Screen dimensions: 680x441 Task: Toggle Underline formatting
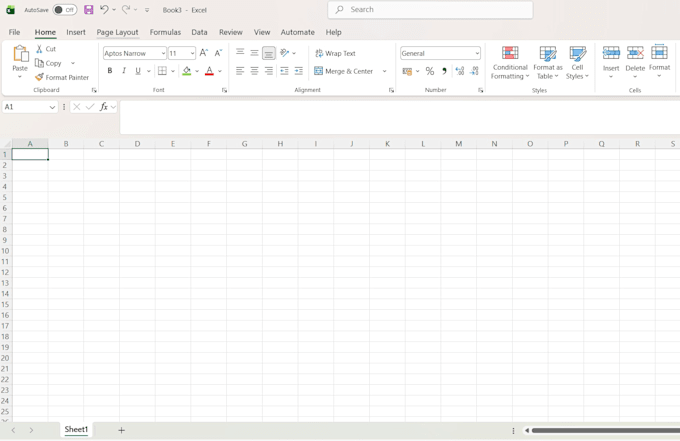[x=138, y=71]
